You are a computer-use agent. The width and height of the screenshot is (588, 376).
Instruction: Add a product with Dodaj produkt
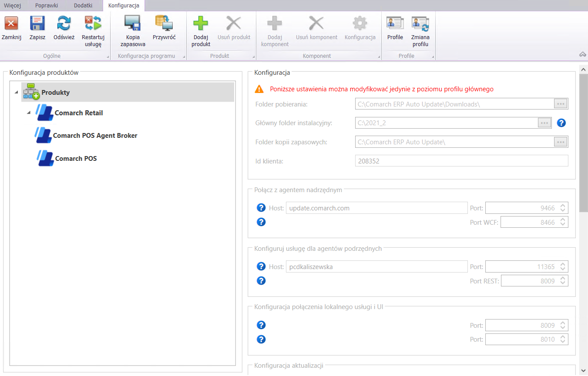coord(201,23)
